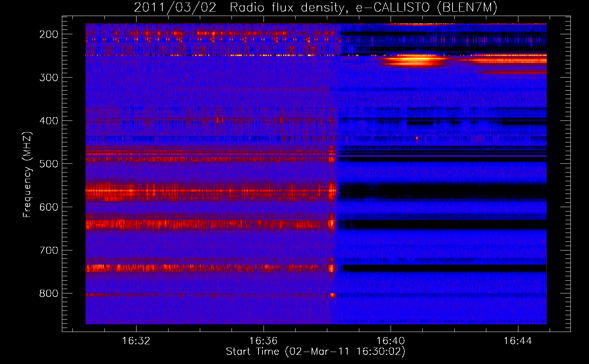Click the plot title naming e-CALLISTO (BLEN7M)
Viewport: 589px width, 364px height.
click(315, 7)
